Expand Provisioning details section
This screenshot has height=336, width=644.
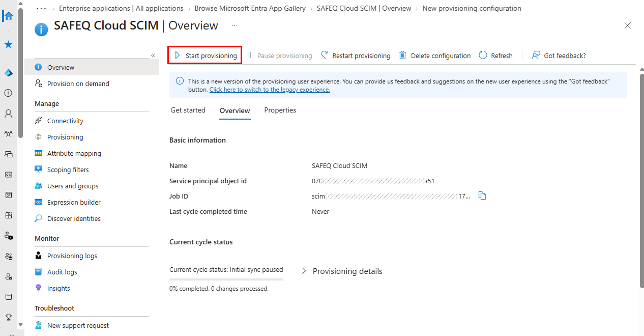(x=342, y=271)
